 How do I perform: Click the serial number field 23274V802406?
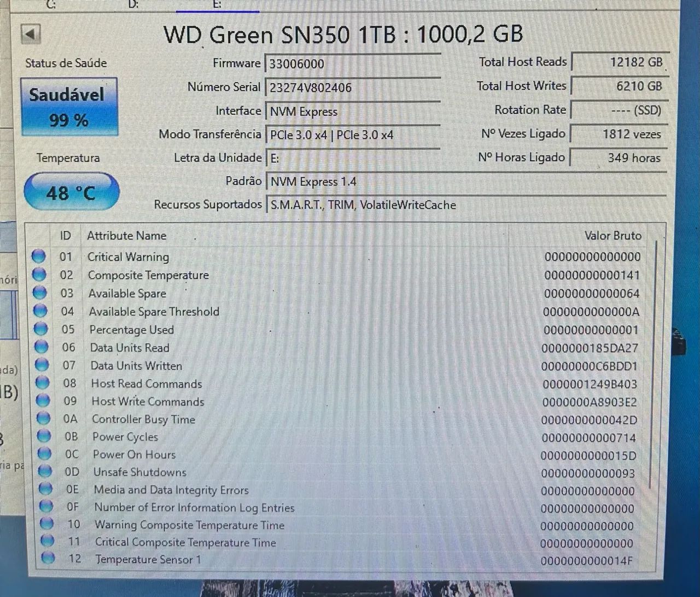[x=353, y=87]
